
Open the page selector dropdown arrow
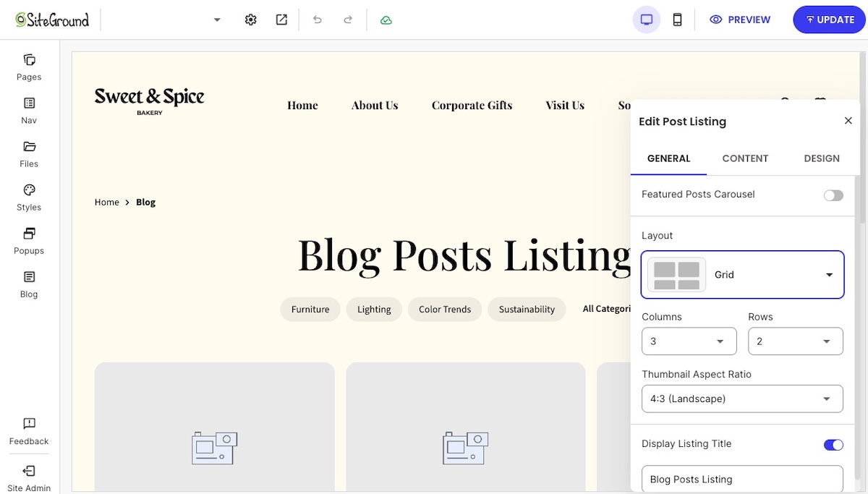click(217, 20)
